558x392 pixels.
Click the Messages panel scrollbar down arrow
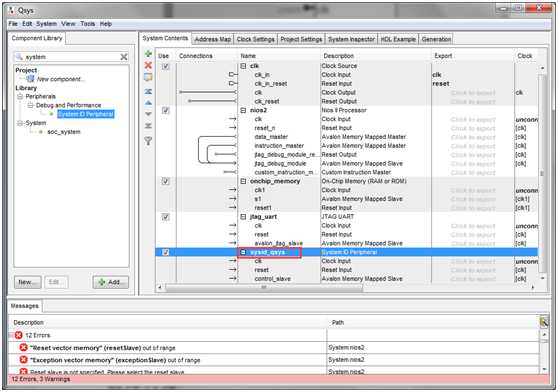(544, 369)
